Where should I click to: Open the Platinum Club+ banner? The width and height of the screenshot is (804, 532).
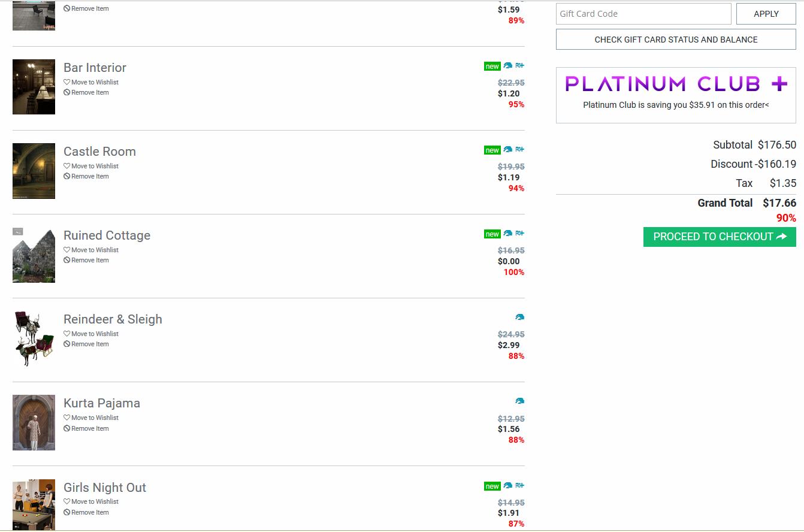(x=676, y=95)
